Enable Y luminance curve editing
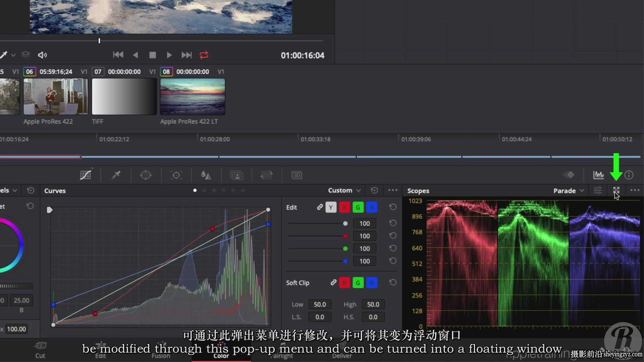Screen dimensions: 644x362 pos(331,207)
